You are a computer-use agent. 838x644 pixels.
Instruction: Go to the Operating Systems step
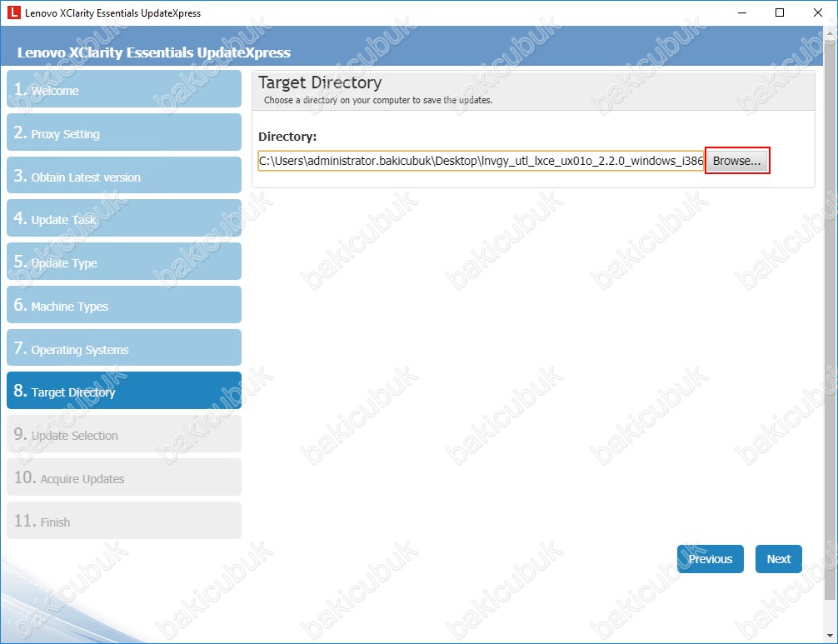pyautogui.click(x=123, y=350)
